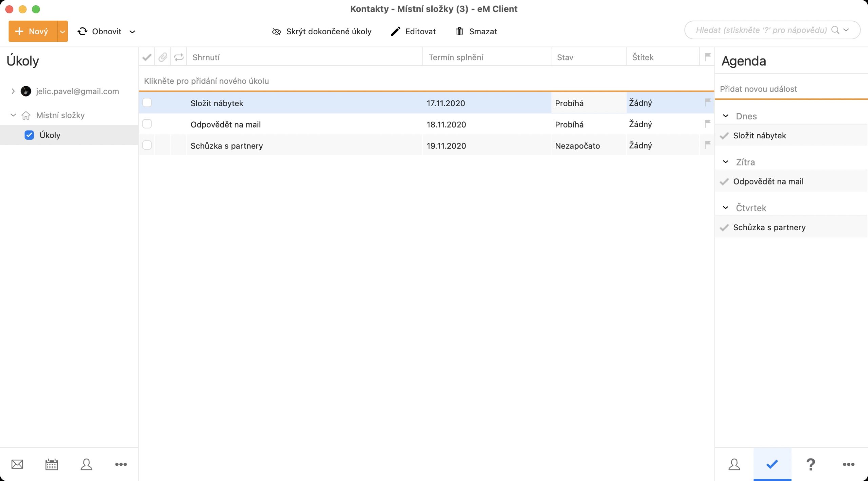Viewport: 868px width, 481px height.
Task: Open the Nový button dropdown arrow
Action: (62, 31)
